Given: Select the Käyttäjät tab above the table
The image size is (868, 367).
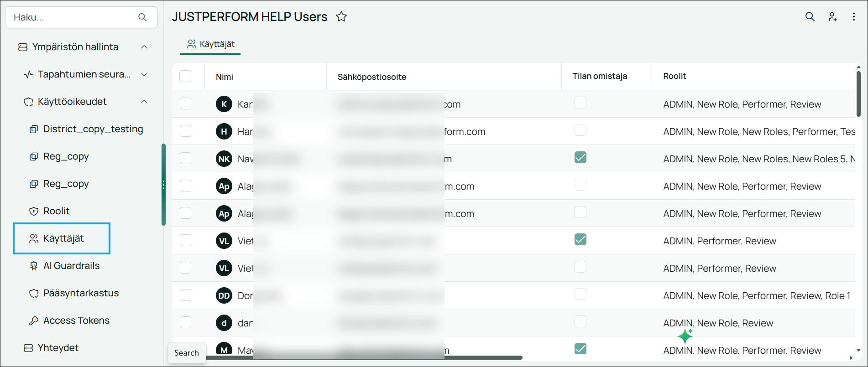Looking at the screenshot, I should tap(210, 44).
